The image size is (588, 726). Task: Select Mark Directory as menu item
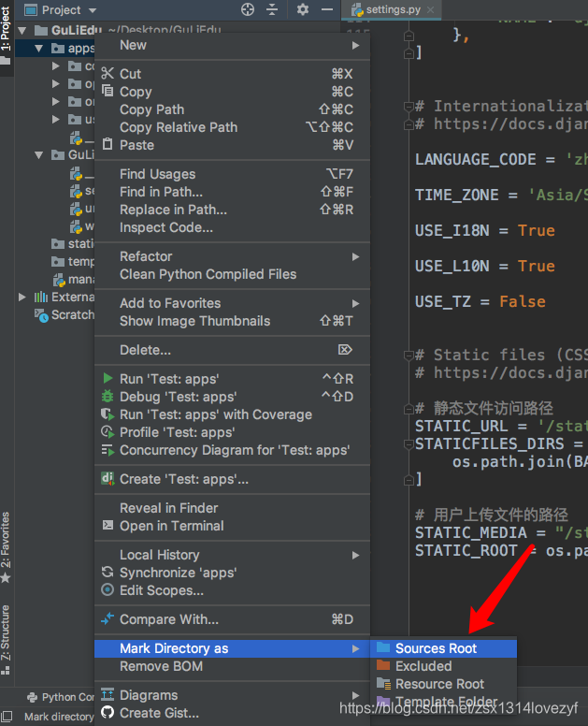232,648
